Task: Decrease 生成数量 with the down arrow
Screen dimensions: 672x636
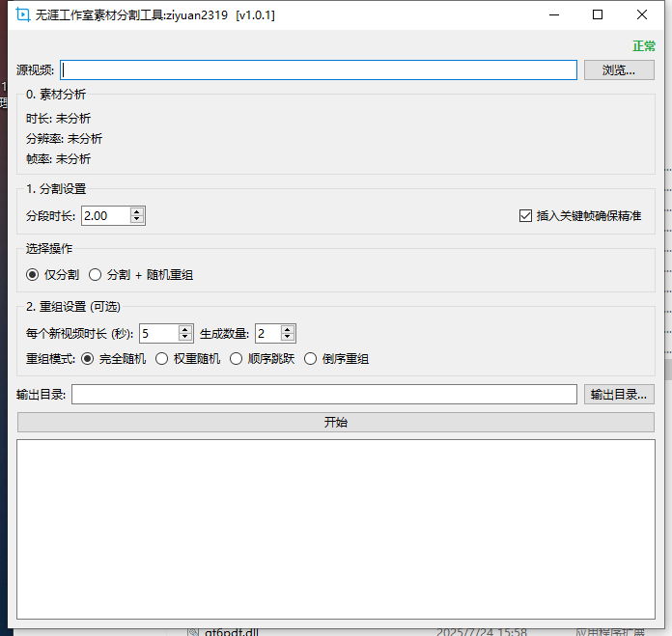Action: click(288, 338)
